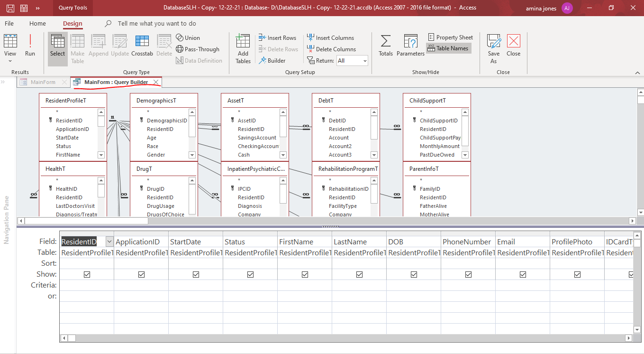
Task: Click the Parameters icon
Action: coord(410,42)
